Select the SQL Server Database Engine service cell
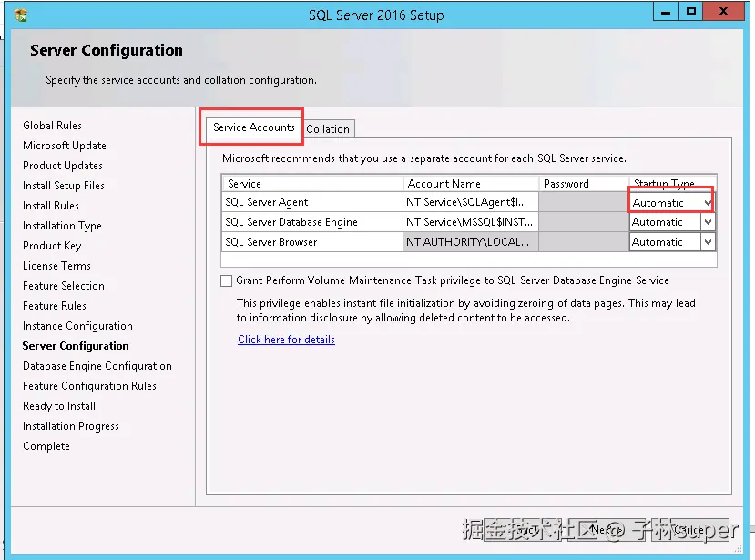The width and height of the screenshot is (755, 560). tap(312, 222)
